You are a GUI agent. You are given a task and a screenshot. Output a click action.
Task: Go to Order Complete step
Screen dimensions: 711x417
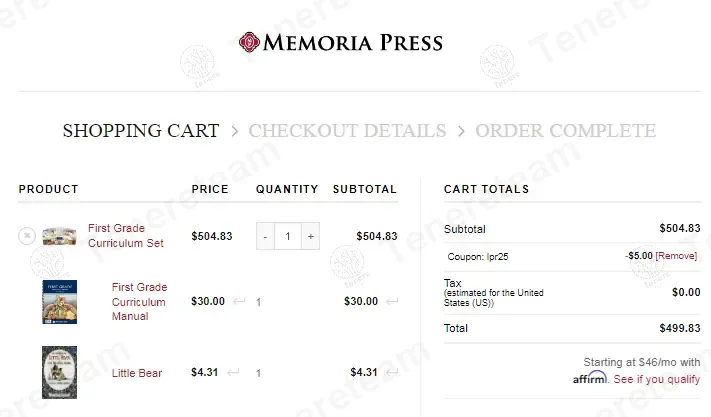(x=565, y=131)
